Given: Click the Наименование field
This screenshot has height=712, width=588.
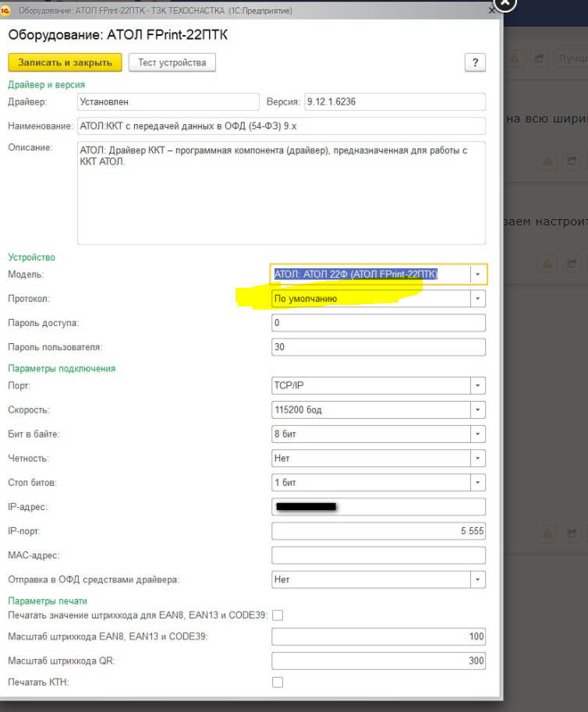Looking at the screenshot, I should 282,126.
